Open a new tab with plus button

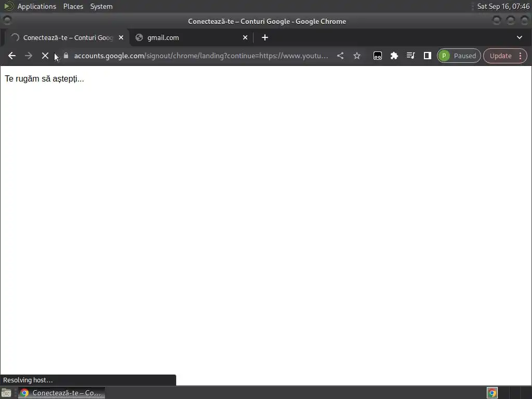point(265,37)
